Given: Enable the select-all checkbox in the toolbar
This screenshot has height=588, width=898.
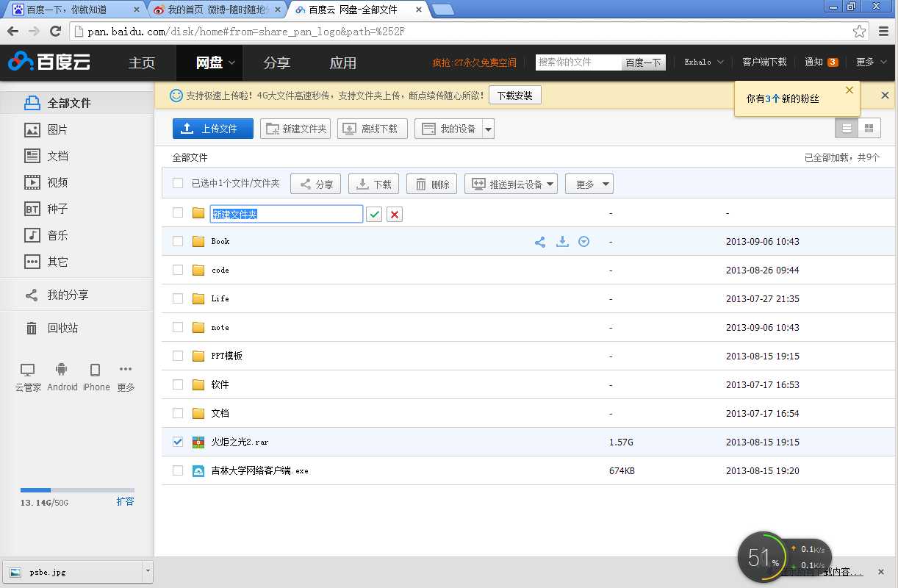Looking at the screenshot, I should pyautogui.click(x=177, y=184).
